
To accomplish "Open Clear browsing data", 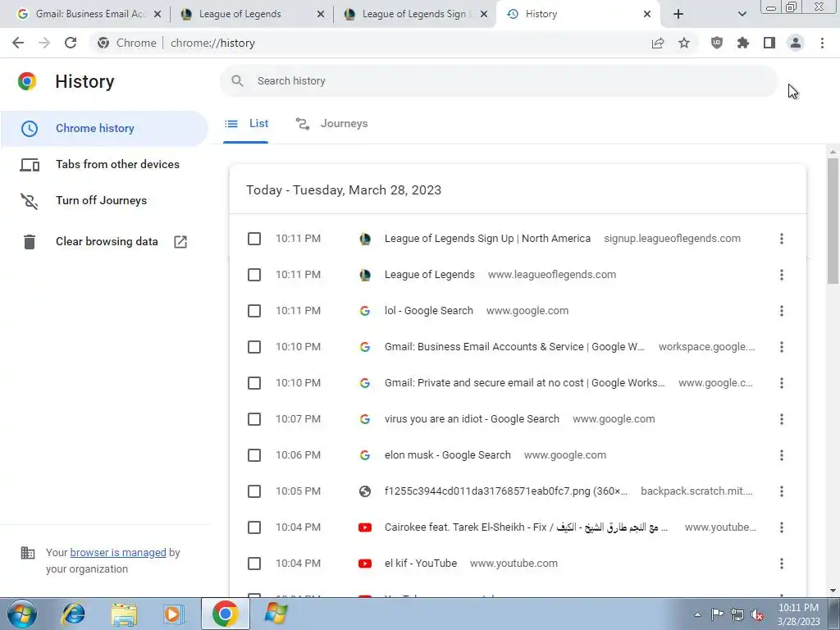I will pyautogui.click(x=104, y=242).
